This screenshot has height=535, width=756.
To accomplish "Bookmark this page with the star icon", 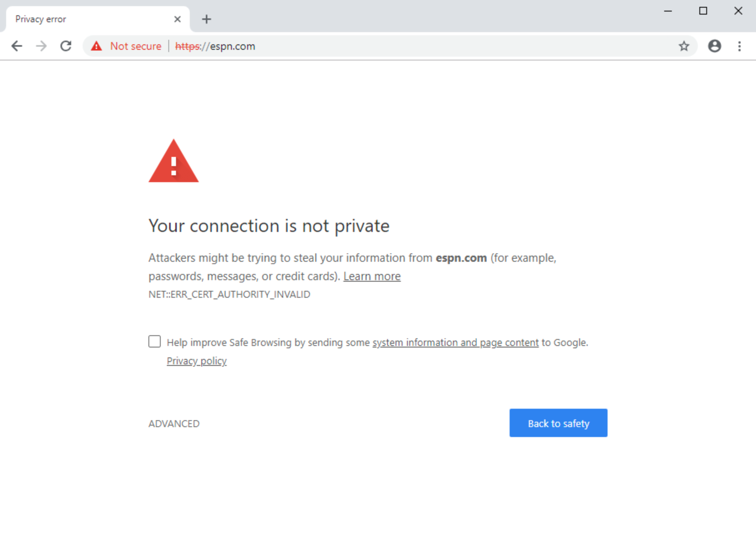I will tap(684, 46).
